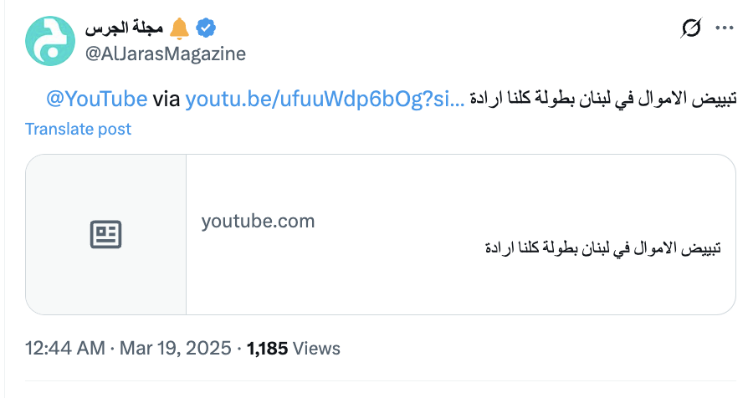Viewport: 753px width, 398px height.
Task: Open the three-dot more options menu
Action: pos(724,28)
